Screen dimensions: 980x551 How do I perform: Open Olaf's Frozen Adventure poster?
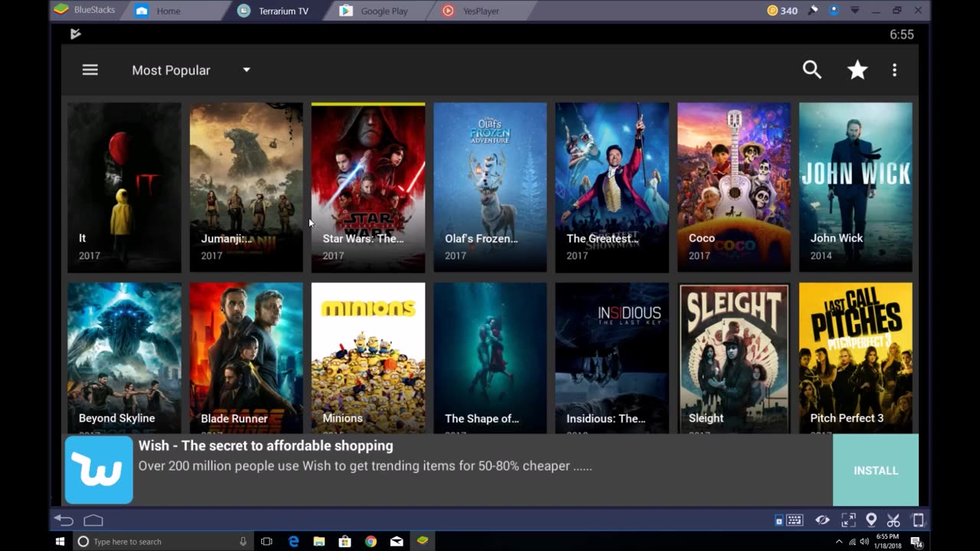coord(490,187)
